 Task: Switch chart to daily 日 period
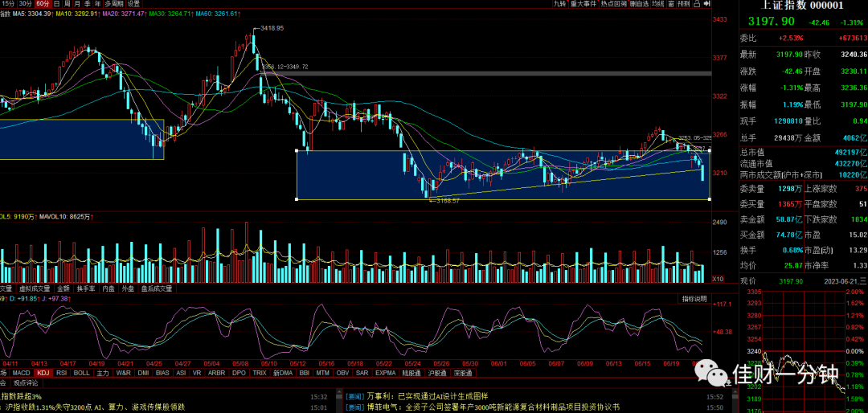point(56,3)
